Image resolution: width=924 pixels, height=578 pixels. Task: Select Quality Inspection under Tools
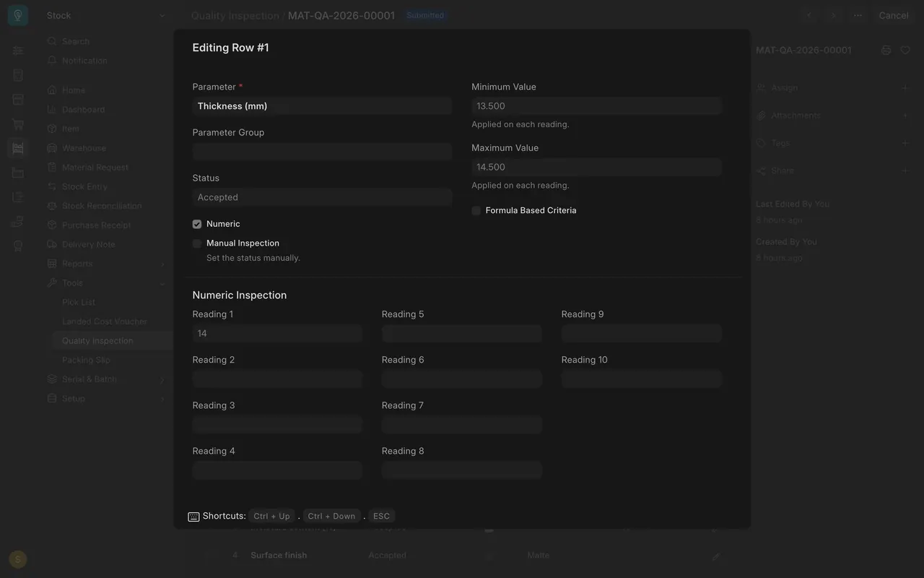pos(97,341)
